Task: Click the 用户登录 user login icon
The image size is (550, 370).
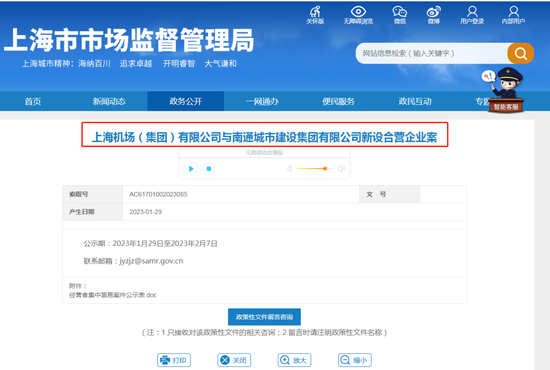Action: pyautogui.click(x=472, y=15)
